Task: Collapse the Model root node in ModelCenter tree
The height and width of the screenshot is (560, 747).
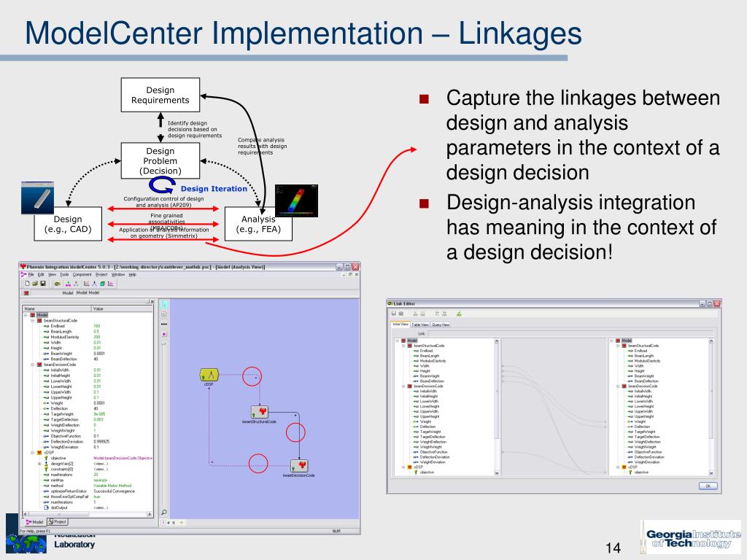Action: (26, 315)
